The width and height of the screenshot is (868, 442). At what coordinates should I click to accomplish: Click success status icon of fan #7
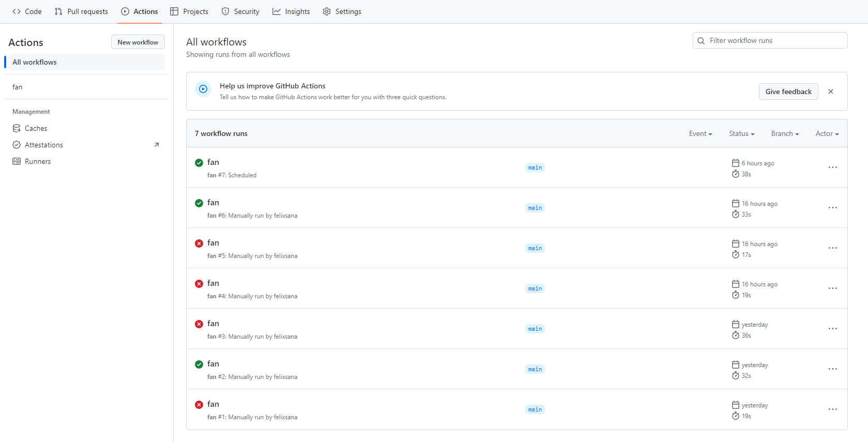199,163
